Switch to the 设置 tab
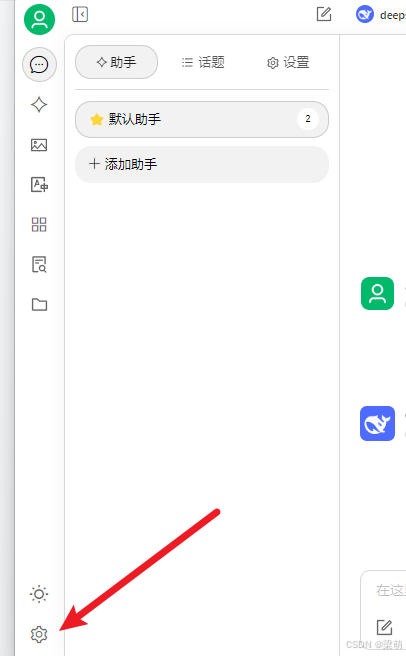The image size is (406, 656). click(x=288, y=63)
